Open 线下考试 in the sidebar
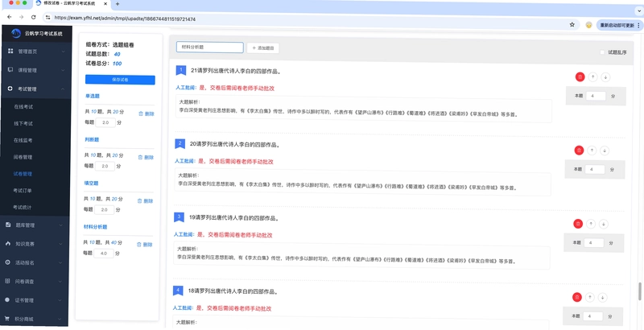644x330 pixels. (x=23, y=123)
